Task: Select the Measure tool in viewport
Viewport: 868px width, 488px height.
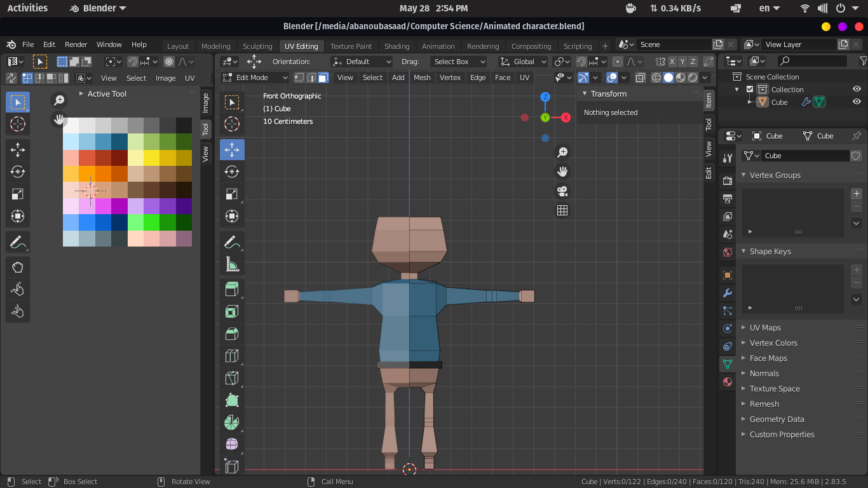Action: (232, 264)
